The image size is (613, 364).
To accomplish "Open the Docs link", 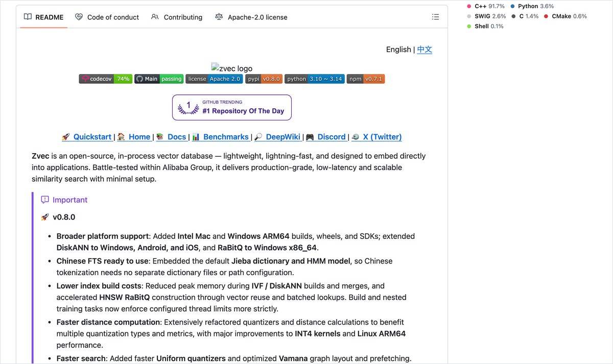I will pos(171,137).
